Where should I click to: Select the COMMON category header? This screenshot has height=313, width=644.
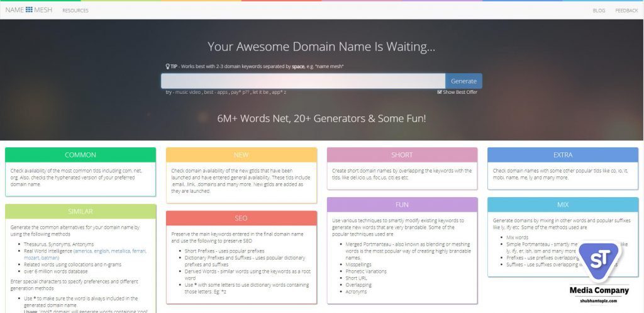pos(80,155)
